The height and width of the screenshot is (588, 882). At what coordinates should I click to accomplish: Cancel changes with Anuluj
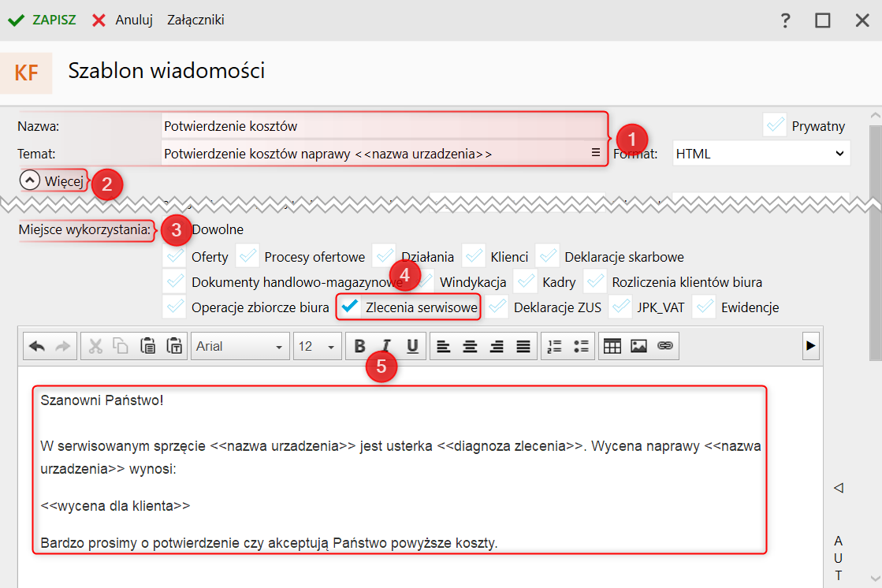(123, 20)
